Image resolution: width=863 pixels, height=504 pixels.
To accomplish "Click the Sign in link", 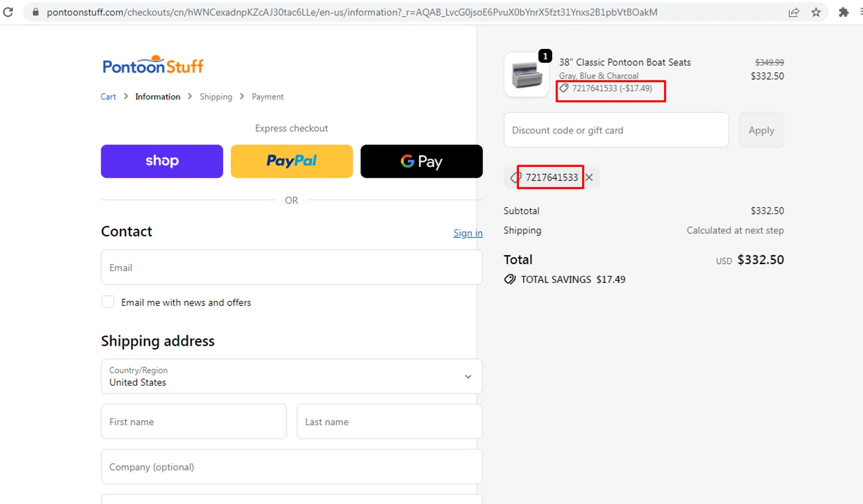I will point(468,233).
